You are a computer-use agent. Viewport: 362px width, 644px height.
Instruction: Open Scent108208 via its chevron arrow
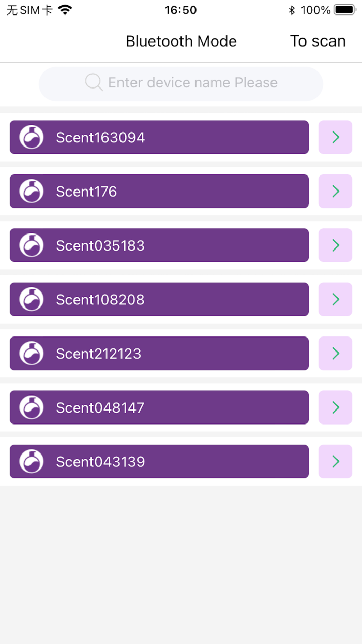tap(335, 299)
